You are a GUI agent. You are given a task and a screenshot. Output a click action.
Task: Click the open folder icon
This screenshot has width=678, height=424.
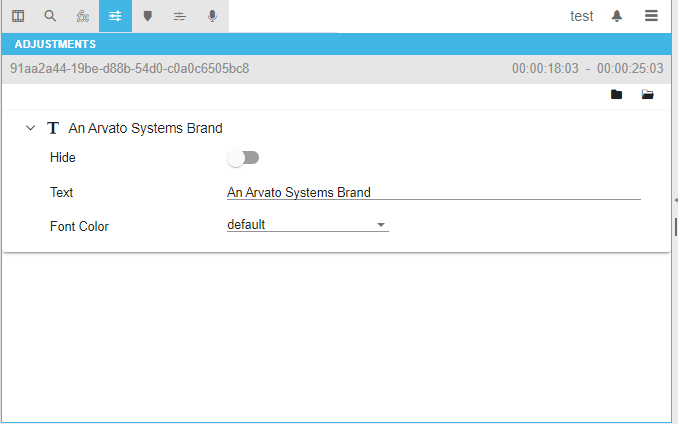pos(648,95)
